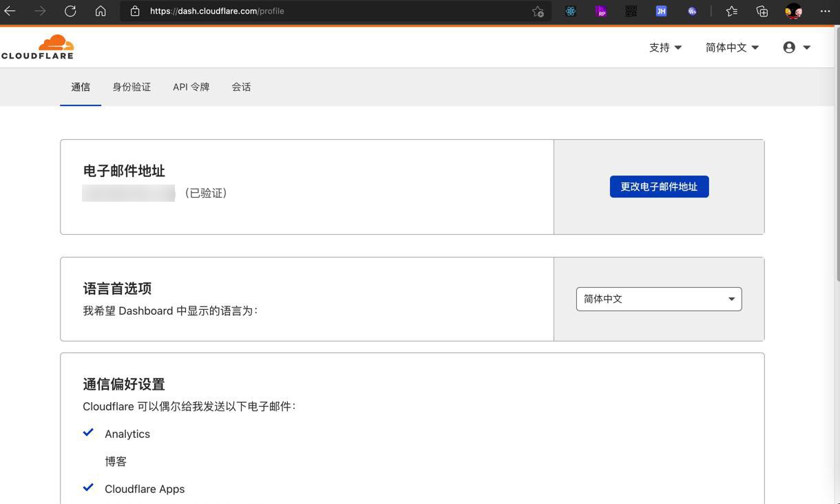Screen dimensions: 840x504
Task: Click the 语言首选项 heading
Action: pos(117,288)
